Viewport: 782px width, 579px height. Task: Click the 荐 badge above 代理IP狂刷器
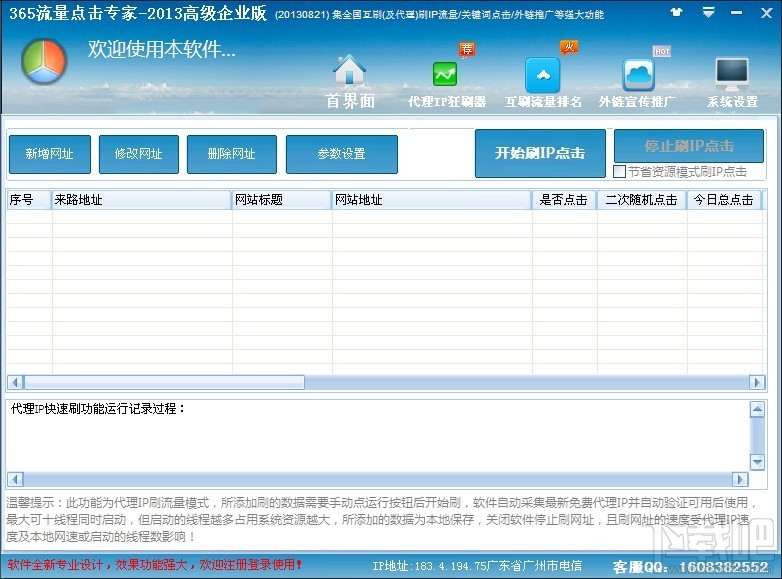(466, 49)
